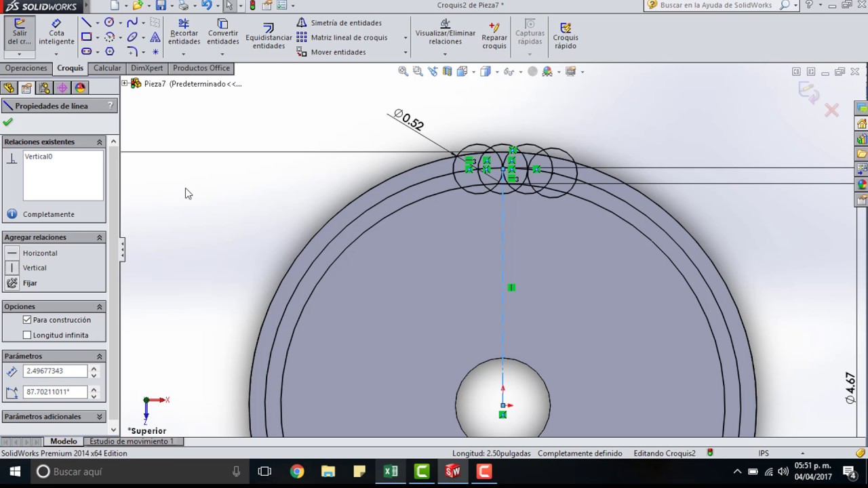868x488 pixels.
Task: Collapse Agregar relaciones section
Action: [100, 237]
